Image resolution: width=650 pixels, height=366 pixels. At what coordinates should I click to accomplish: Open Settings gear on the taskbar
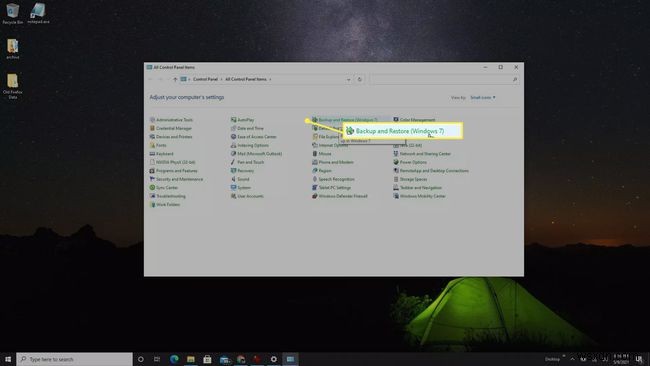pos(274,359)
